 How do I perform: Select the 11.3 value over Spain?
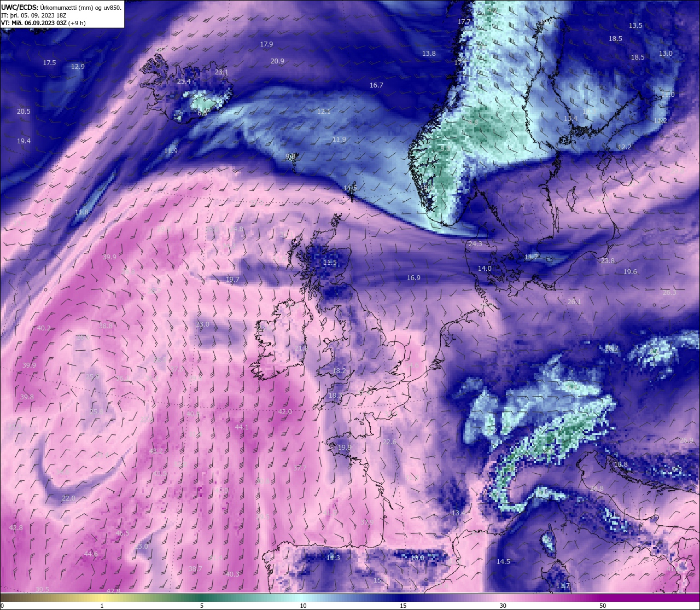pyautogui.click(x=333, y=558)
